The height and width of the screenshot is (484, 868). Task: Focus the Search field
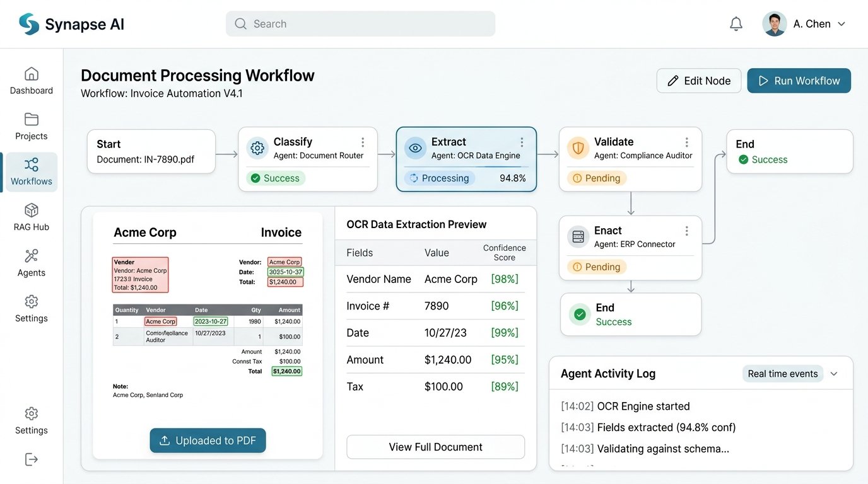point(360,24)
